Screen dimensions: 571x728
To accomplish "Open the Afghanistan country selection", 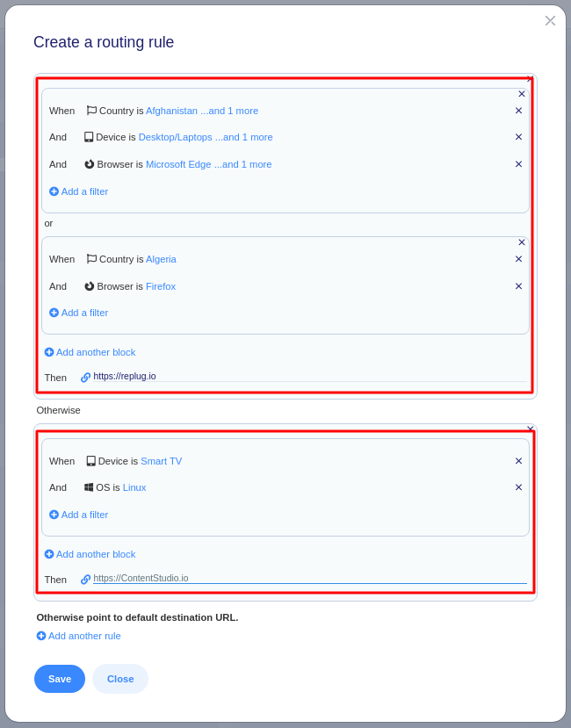I will (201, 111).
